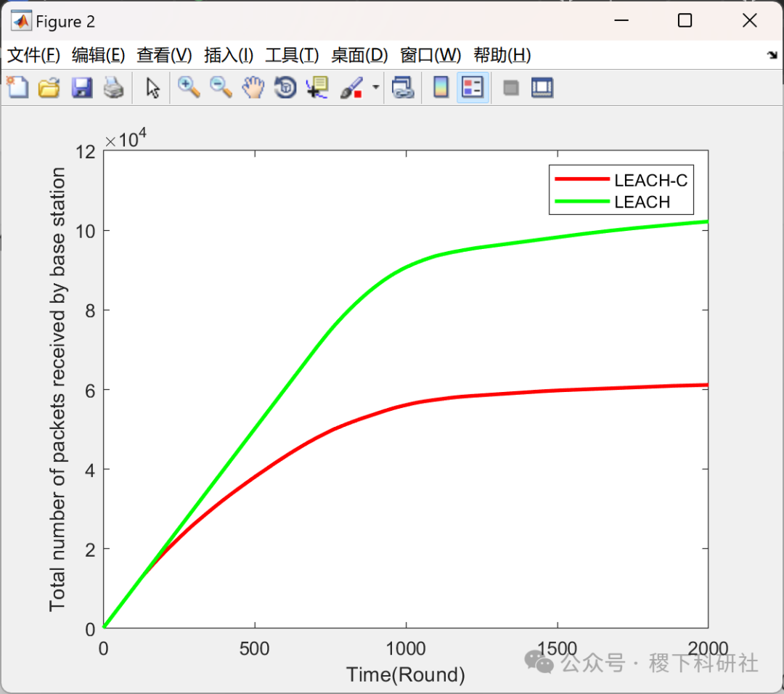Image resolution: width=784 pixels, height=694 pixels.
Task: Close the Figure 2 window
Action: [x=749, y=20]
